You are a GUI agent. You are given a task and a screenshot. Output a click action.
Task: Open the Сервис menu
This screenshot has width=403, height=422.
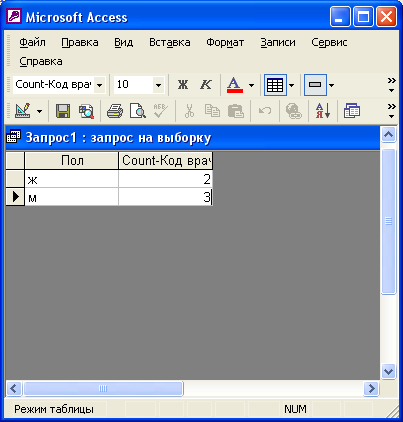(329, 42)
